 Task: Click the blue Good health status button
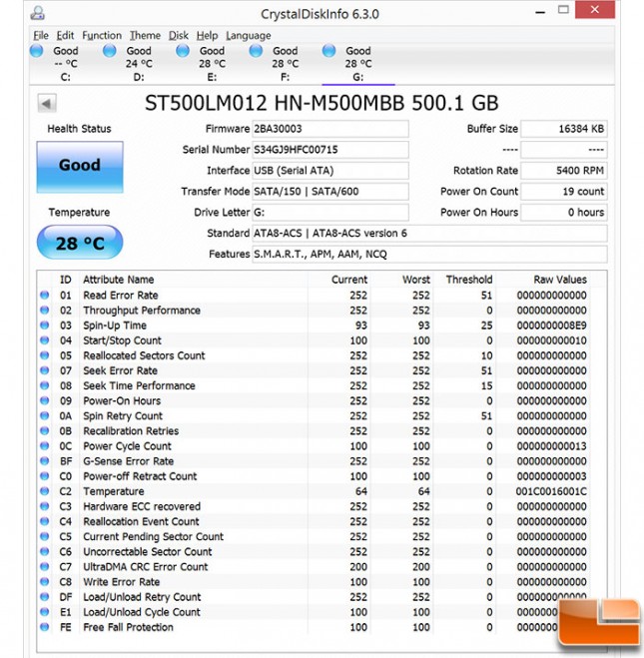coord(80,167)
